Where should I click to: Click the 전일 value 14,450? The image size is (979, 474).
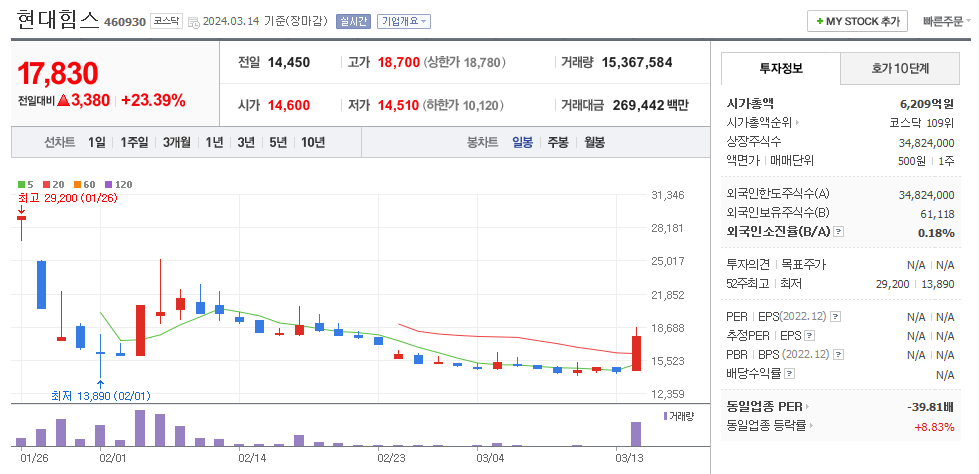288,62
